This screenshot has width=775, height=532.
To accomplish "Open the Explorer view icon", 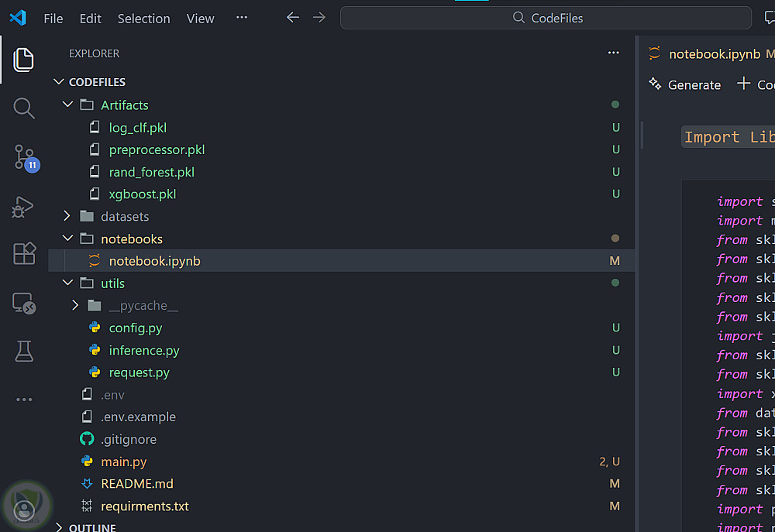I will pyautogui.click(x=24, y=60).
